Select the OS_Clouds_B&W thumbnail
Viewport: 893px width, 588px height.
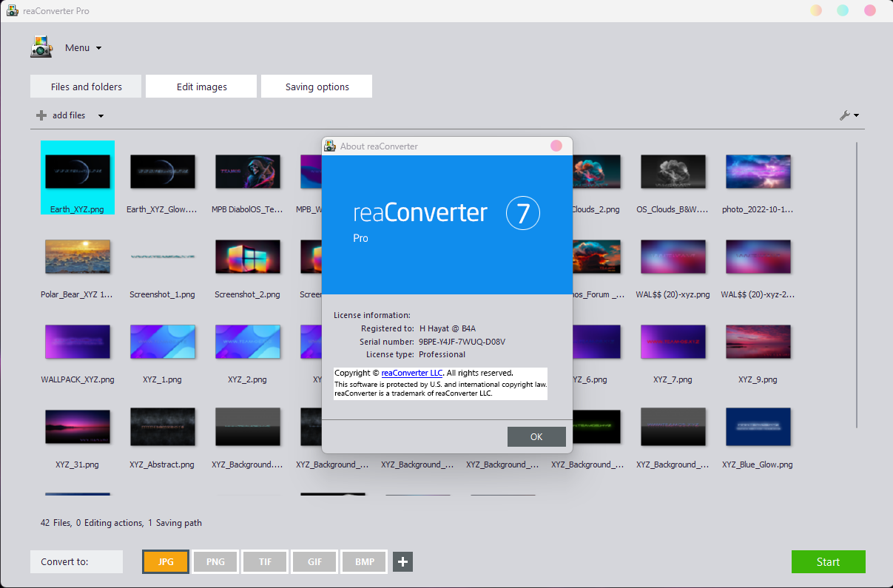(673, 172)
